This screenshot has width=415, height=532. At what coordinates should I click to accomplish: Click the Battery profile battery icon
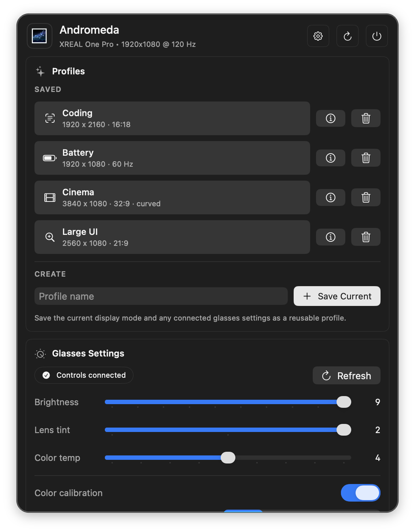pyautogui.click(x=50, y=158)
